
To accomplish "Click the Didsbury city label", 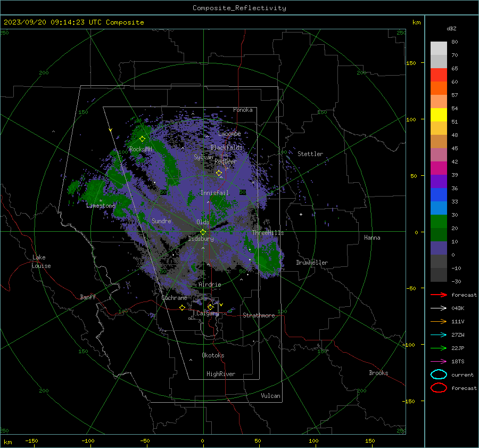I will 201,239.
